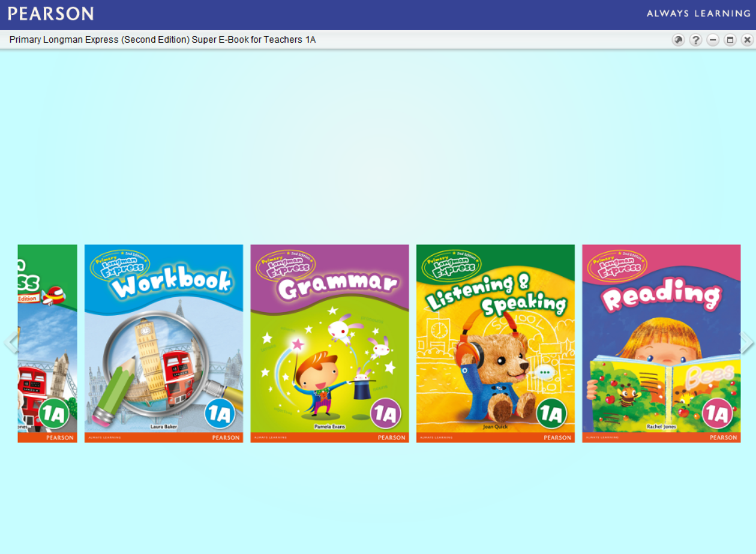Open the partially visible green 1A book
This screenshot has width=756, height=554.
pos(47,343)
